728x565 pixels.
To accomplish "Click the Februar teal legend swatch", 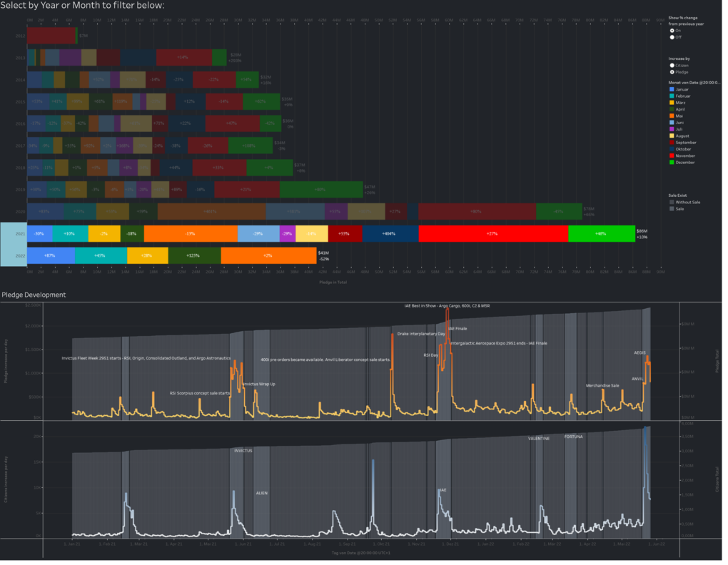I will (x=672, y=96).
